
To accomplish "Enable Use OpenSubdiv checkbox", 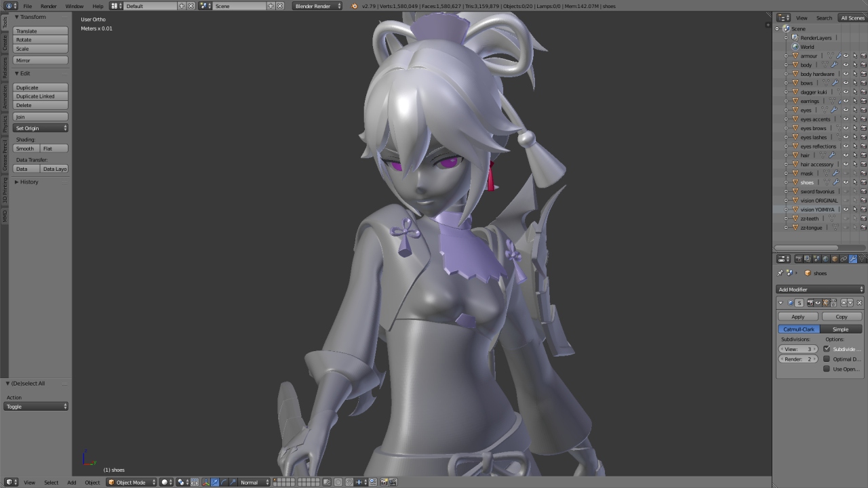I will (827, 369).
